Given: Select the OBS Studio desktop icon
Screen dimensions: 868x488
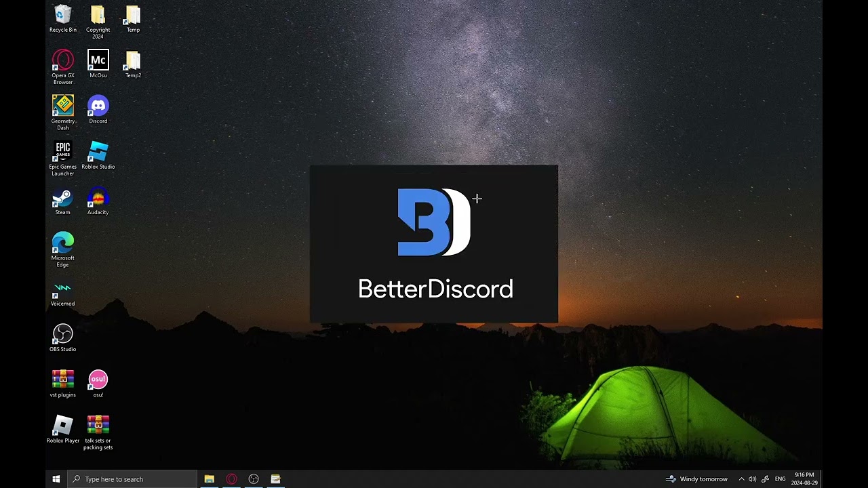Looking at the screenshot, I should point(62,338).
